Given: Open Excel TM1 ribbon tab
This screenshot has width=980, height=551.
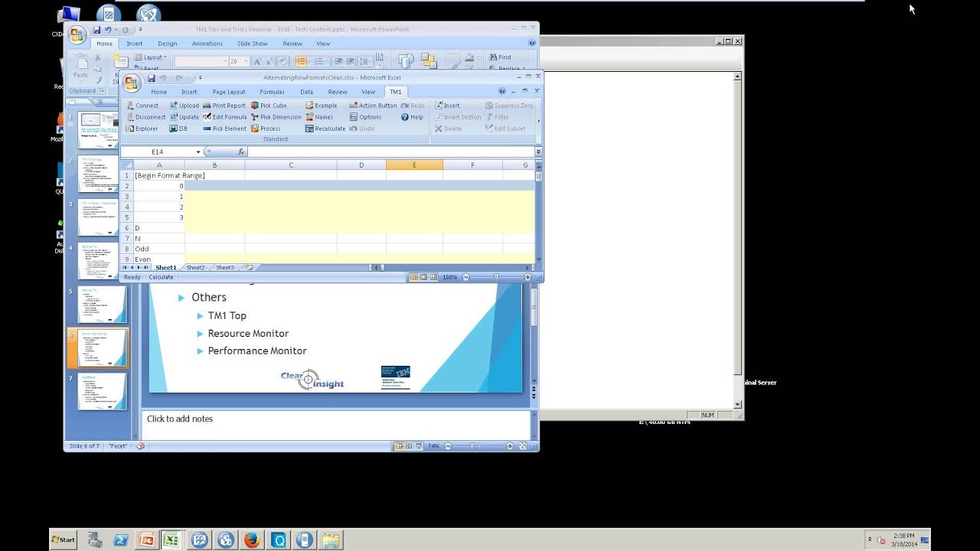Looking at the screenshot, I should [x=395, y=92].
